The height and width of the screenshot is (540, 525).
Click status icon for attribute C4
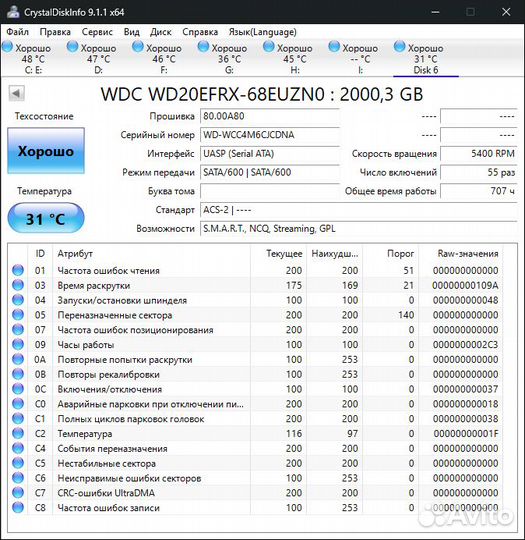(18, 448)
